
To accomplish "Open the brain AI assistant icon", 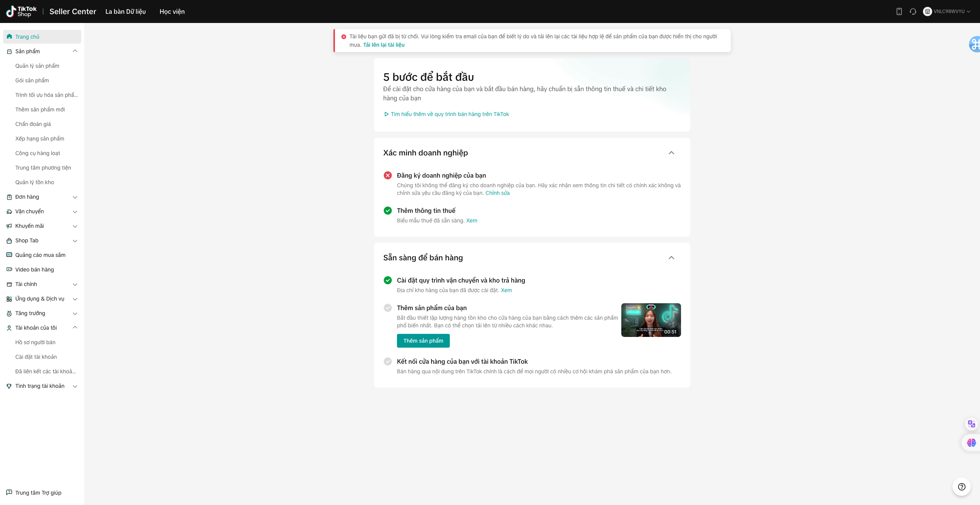I will coord(971,443).
